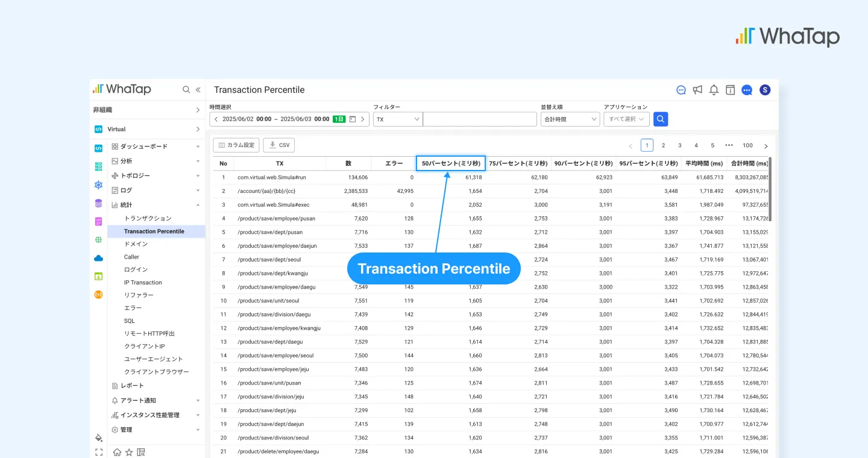Download table with CSV button

[x=279, y=145]
